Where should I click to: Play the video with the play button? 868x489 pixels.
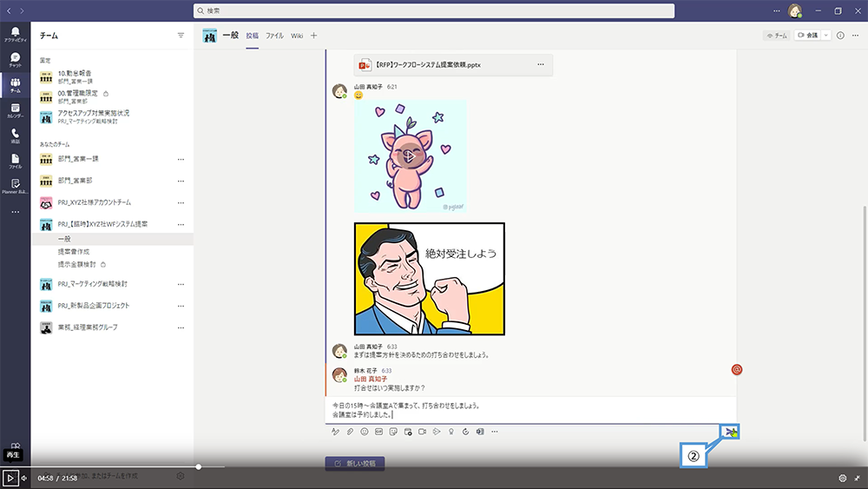[x=10, y=478]
